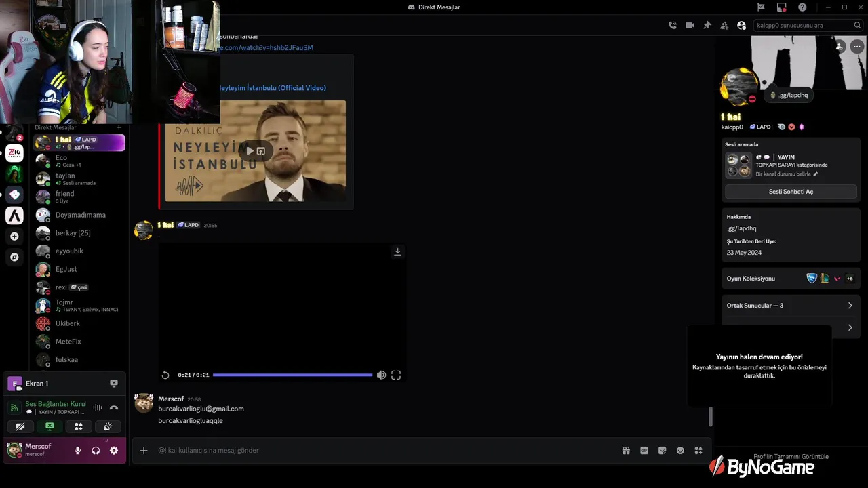Image resolution: width=868 pixels, height=488 pixels.
Task: Click the message input field for kai
Action: coord(387,451)
